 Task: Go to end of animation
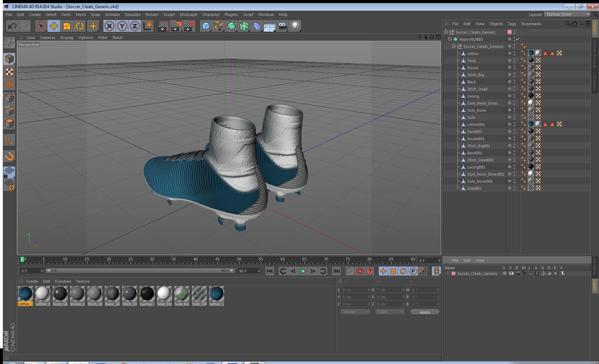pyautogui.click(x=336, y=271)
